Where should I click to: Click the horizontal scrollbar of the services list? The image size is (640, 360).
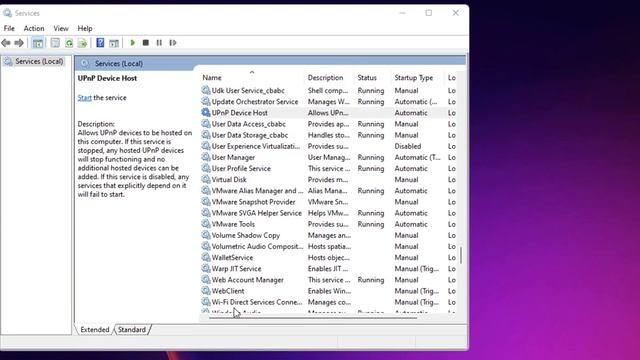pyautogui.click(x=313, y=317)
